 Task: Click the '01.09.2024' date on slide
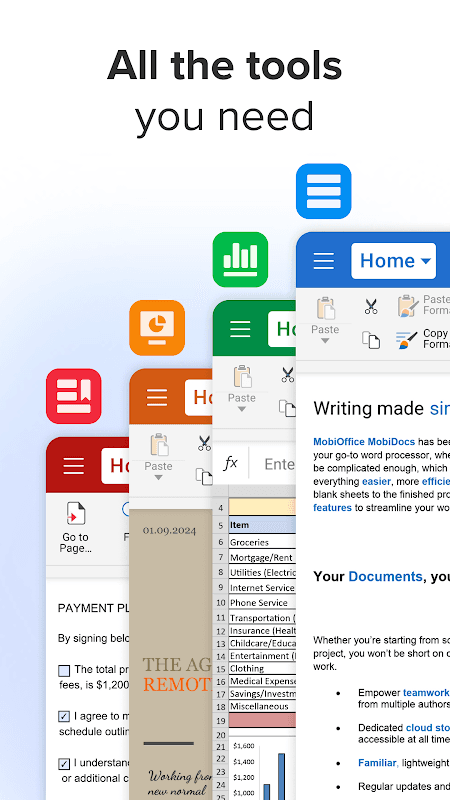169,531
